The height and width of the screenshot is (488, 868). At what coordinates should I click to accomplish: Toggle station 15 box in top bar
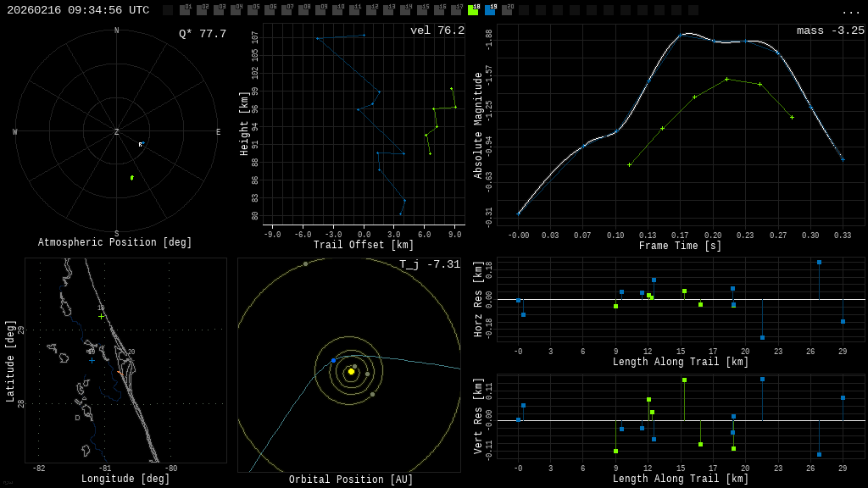pyautogui.click(x=422, y=10)
